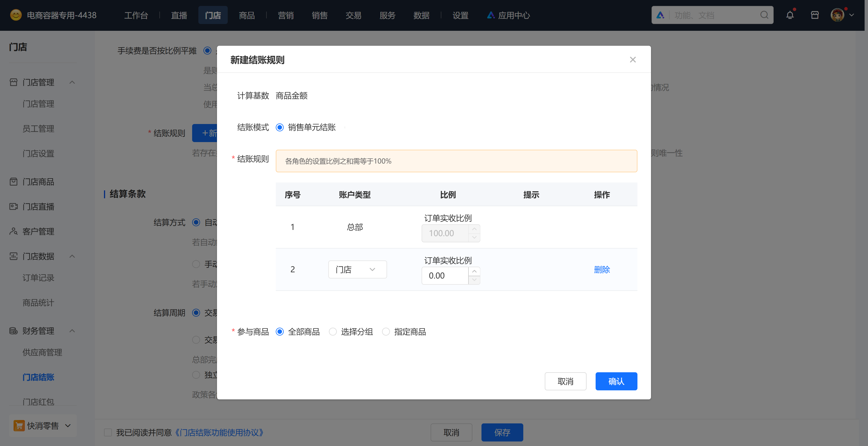Click the 客户管理 sidebar icon
This screenshot has width=868, height=446.
pyautogui.click(x=14, y=231)
